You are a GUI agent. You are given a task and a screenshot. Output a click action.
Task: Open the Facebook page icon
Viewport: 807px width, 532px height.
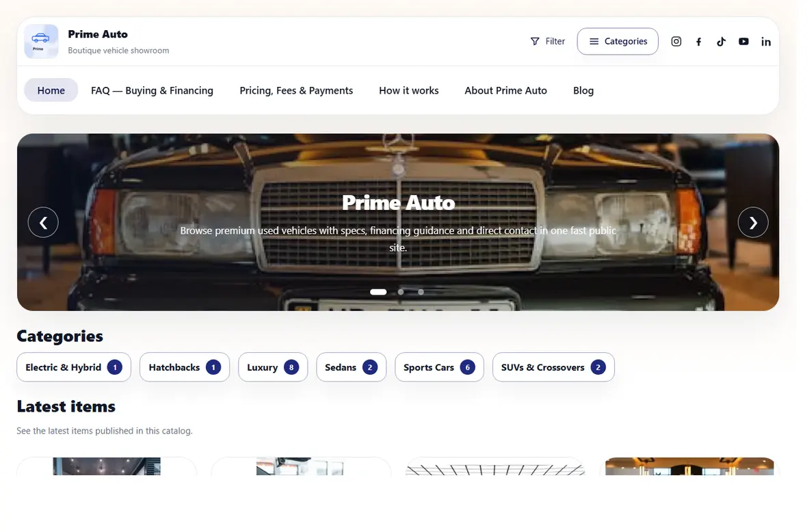tap(698, 42)
